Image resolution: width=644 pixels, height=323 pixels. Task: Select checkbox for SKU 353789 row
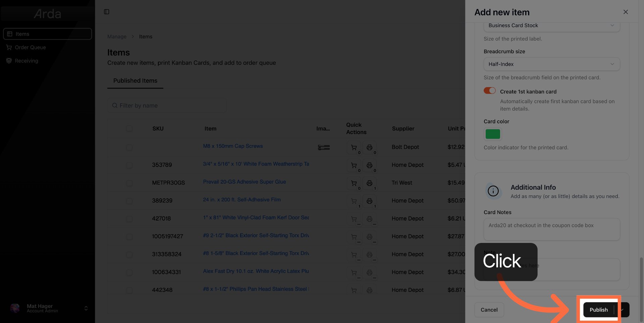(x=129, y=165)
